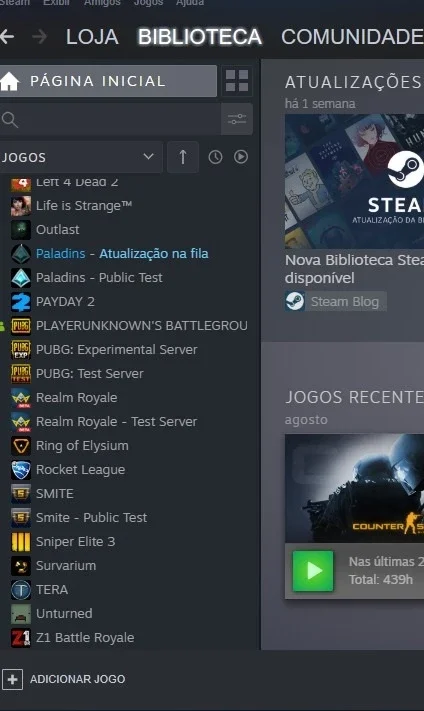Select Outlast in the game list

point(58,230)
